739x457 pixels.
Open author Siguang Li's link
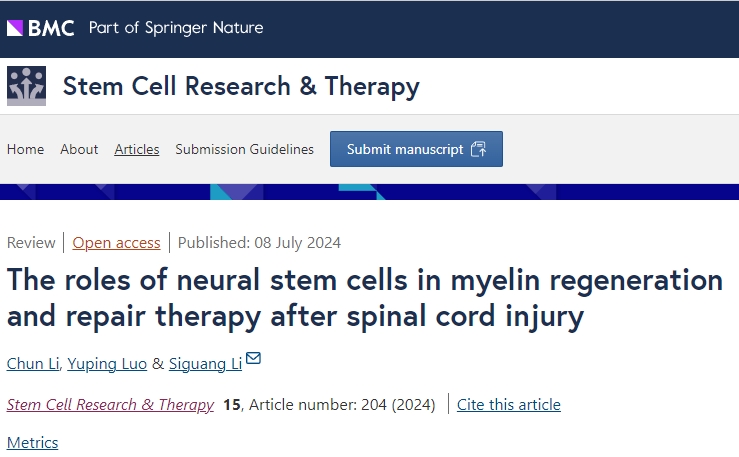[x=206, y=363]
